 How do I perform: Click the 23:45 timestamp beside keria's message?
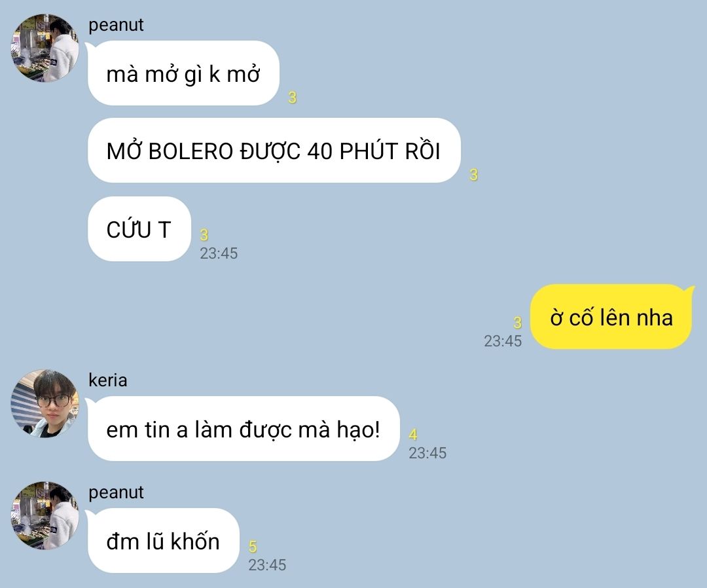pos(427,453)
